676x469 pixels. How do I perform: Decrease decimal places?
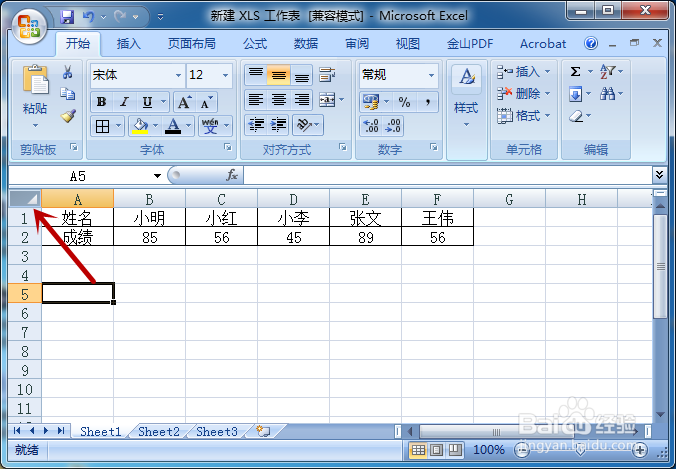[393, 125]
